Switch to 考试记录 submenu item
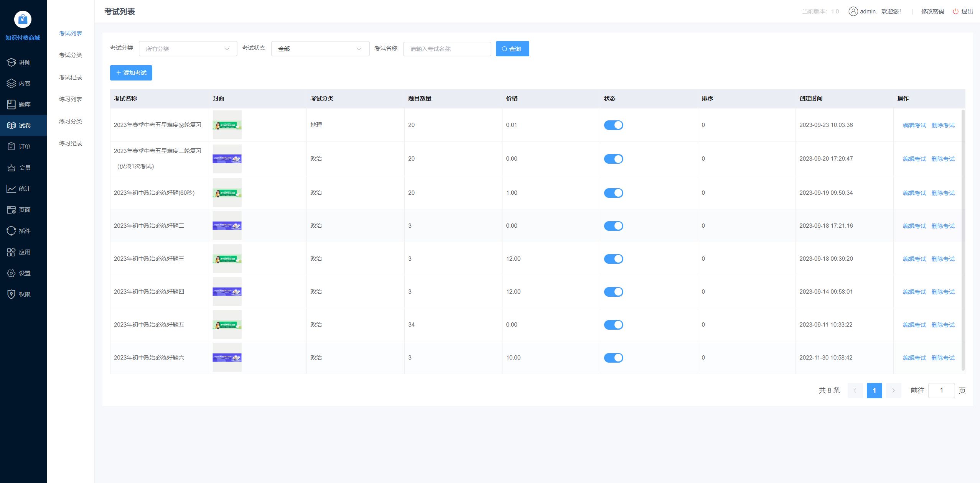 tap(71, 77)
